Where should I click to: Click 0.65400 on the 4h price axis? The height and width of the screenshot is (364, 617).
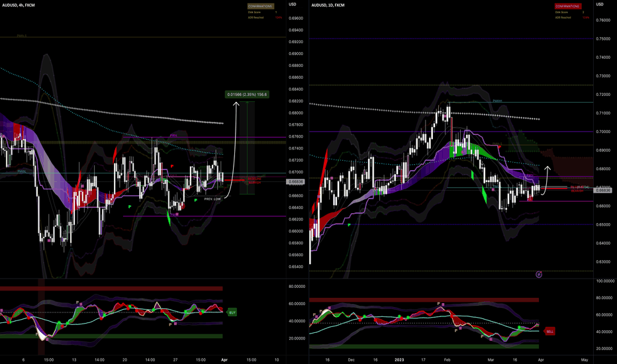(x=295, y=267)
